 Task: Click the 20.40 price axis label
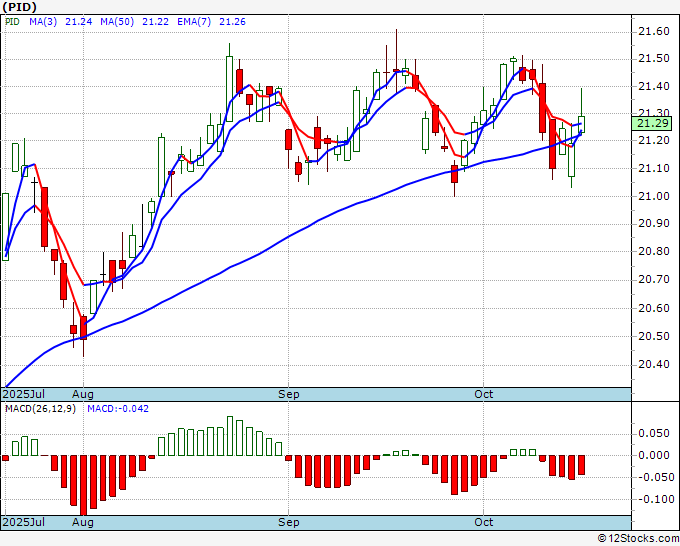pyautogui.click(x=654, y=364)
